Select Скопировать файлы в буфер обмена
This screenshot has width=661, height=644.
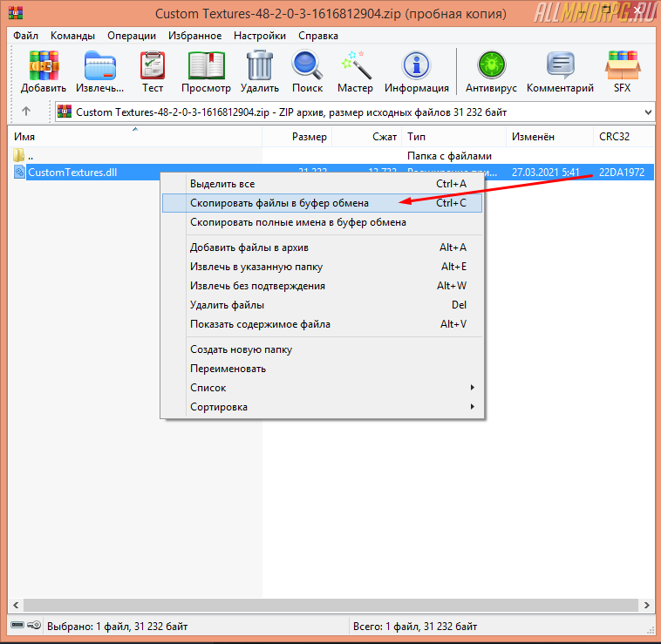click(322, 203)
